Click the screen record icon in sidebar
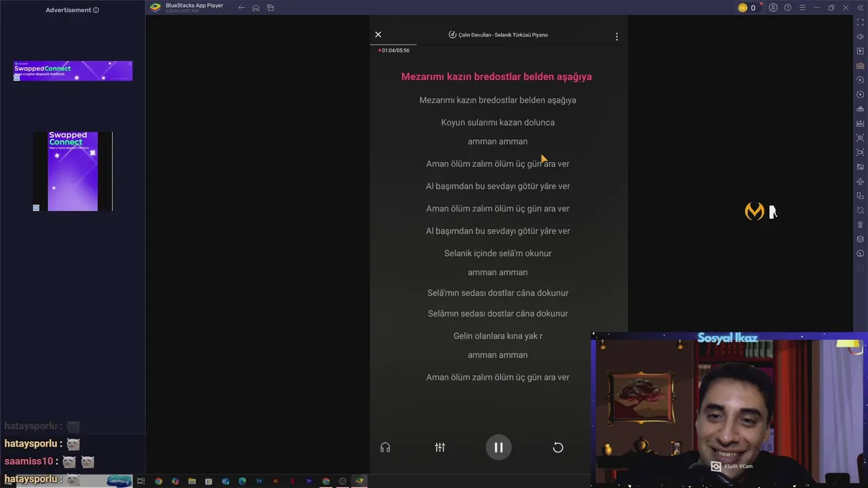Image resolution: width=868 pixels, height=488 pixels. [x=861, y=152]
